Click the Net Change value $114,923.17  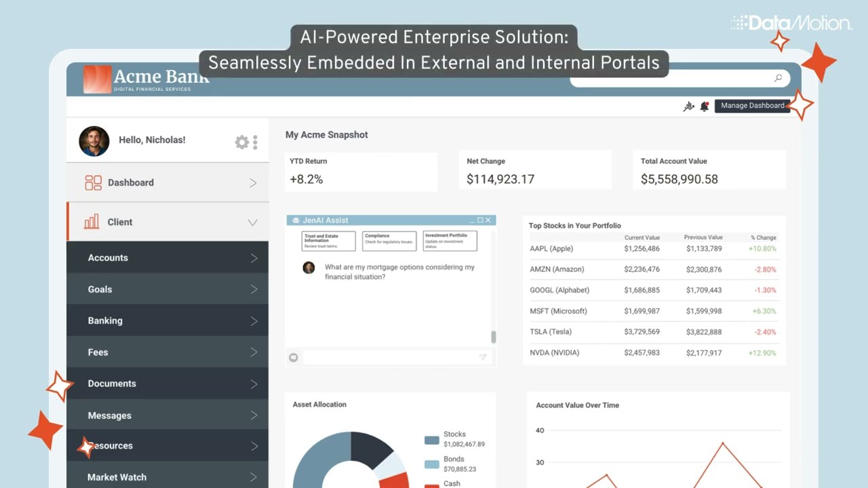click(x=500, y=180)
